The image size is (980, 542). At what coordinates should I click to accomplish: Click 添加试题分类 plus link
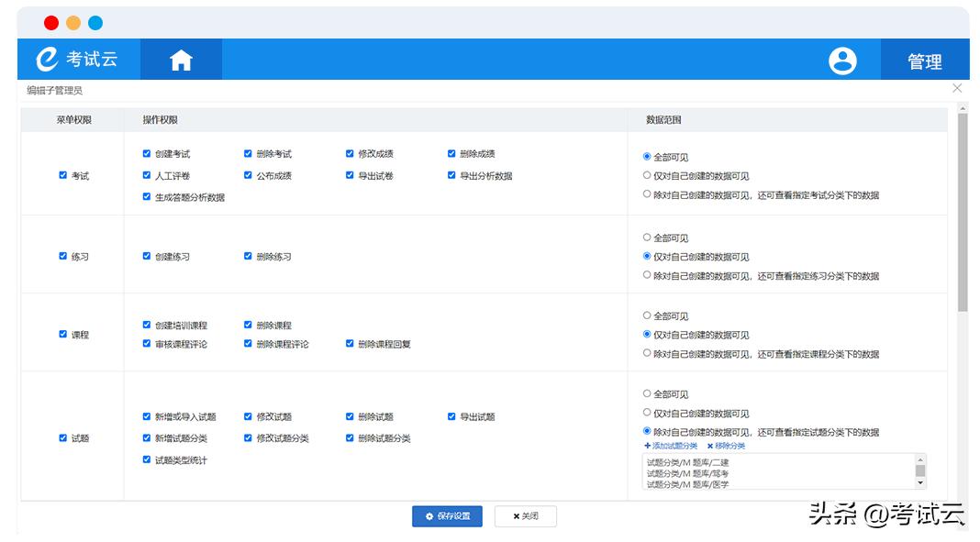click(x=671, y=446)
